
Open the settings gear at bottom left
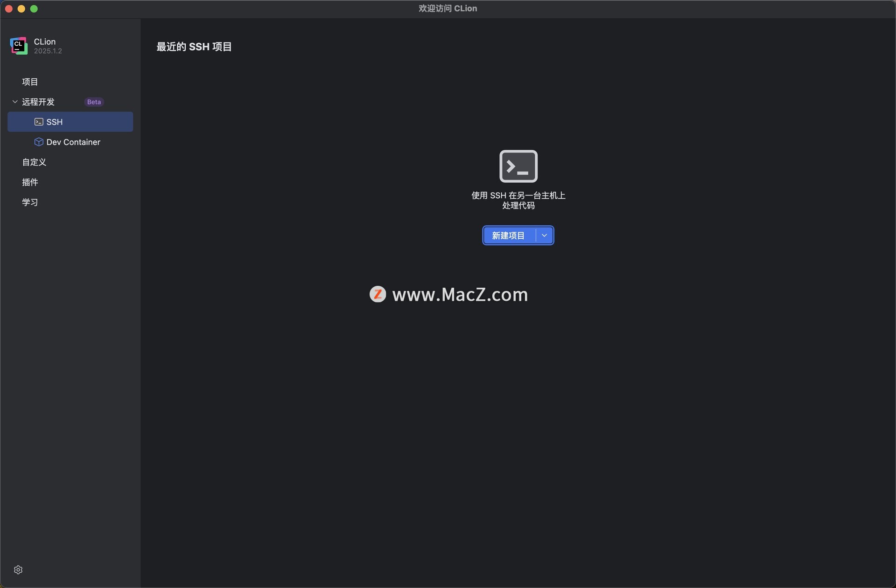(18, 570)
